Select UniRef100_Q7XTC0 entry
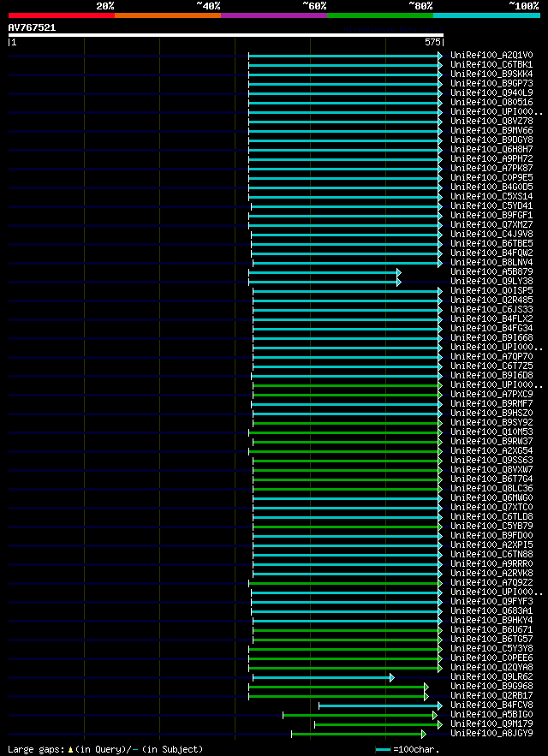This screenshot has height=756, width=548. pyautogui.click(x=491, y=509)
